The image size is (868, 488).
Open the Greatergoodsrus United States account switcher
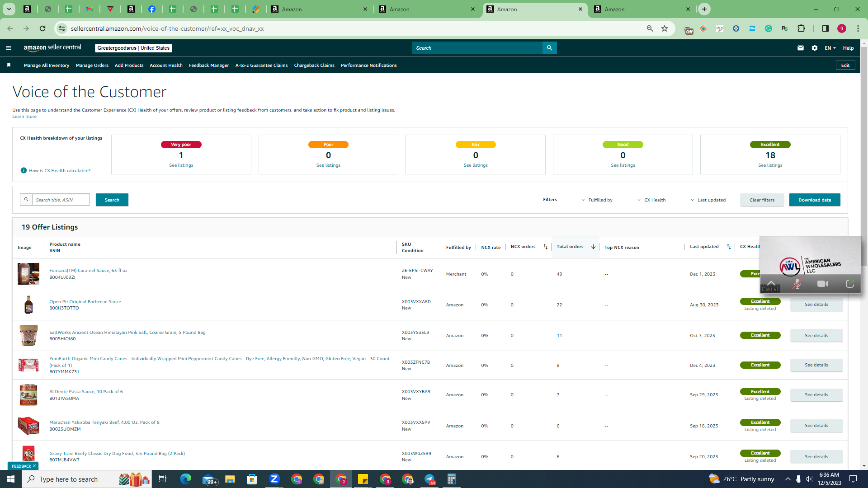point(133,48)
